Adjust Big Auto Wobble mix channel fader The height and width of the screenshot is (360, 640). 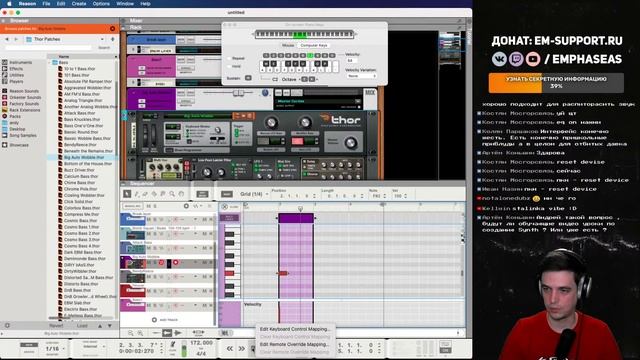[x=238, y=93]
